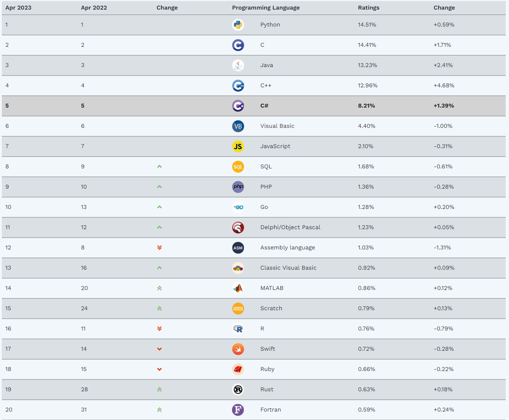Click the MATLAB logo icon
Viewport: 509px width, 420px height.
click(238, 288)
